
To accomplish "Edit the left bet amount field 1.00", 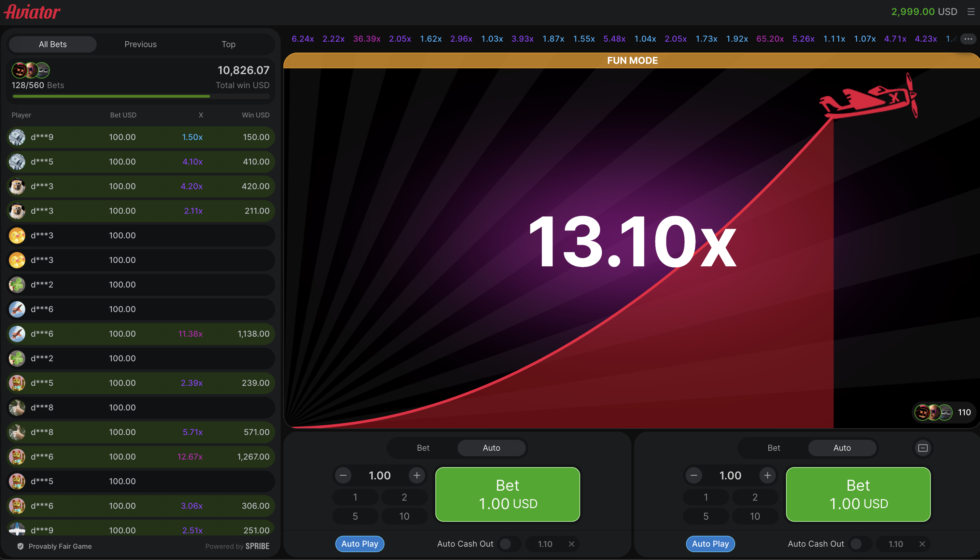I will 380,475.
